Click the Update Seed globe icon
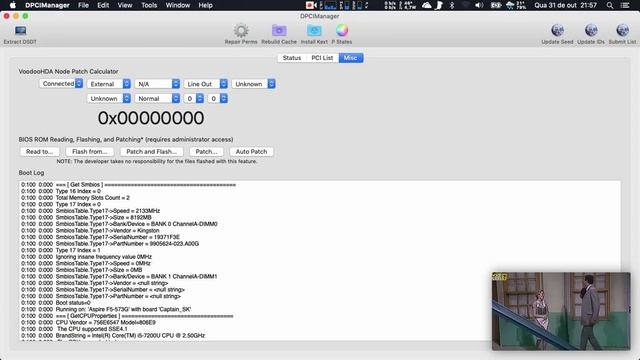This screenshot has width=640, height=360. click(557, 31)
